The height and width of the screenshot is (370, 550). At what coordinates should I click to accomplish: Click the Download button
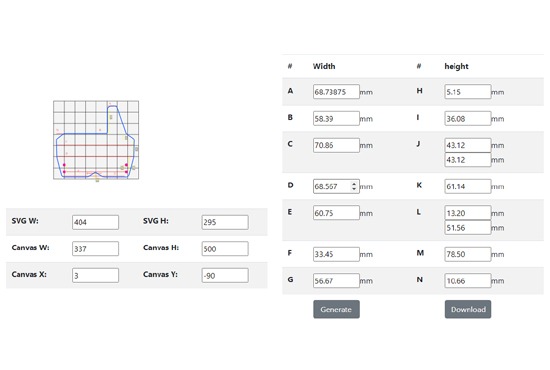(468, 309)
